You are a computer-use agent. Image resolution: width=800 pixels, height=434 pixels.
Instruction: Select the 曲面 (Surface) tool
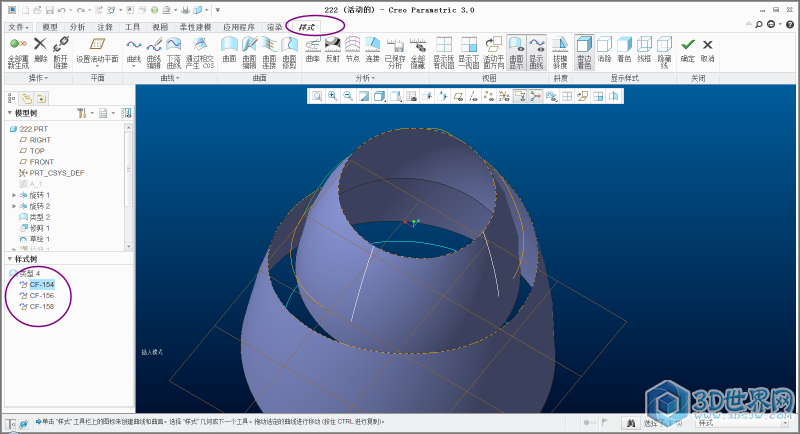coord(230,44)
